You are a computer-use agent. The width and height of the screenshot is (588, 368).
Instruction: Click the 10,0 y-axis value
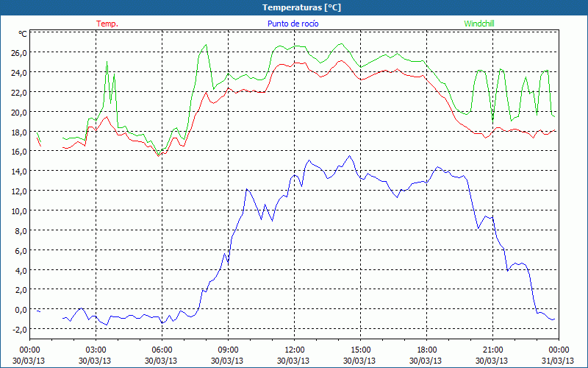pos(19,211)
